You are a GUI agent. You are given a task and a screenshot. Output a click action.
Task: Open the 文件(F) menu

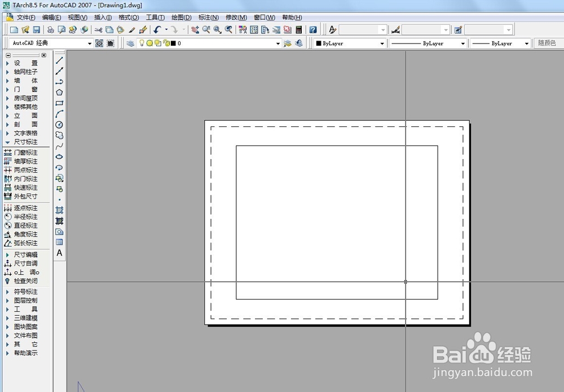pyautogui.click(x=25, y=17)
